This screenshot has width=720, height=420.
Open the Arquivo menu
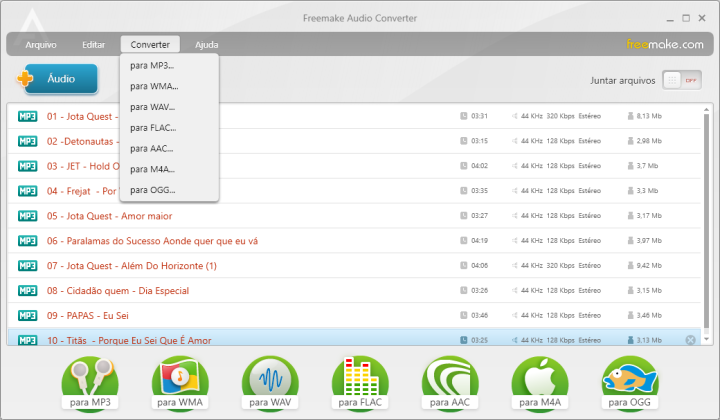point(41,45)
